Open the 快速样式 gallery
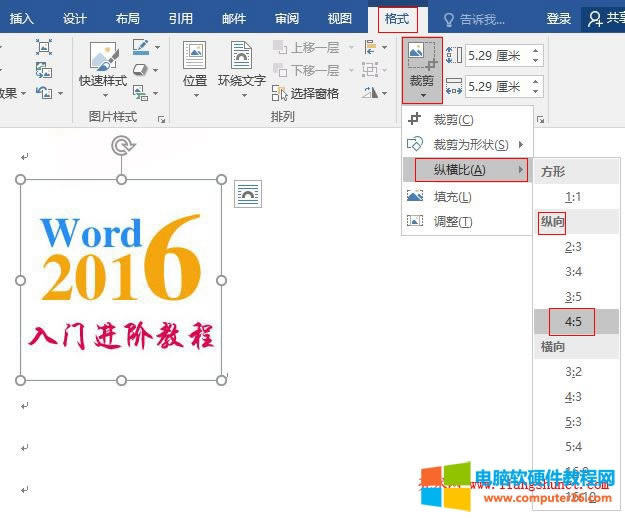 click(x=103, y=70)
